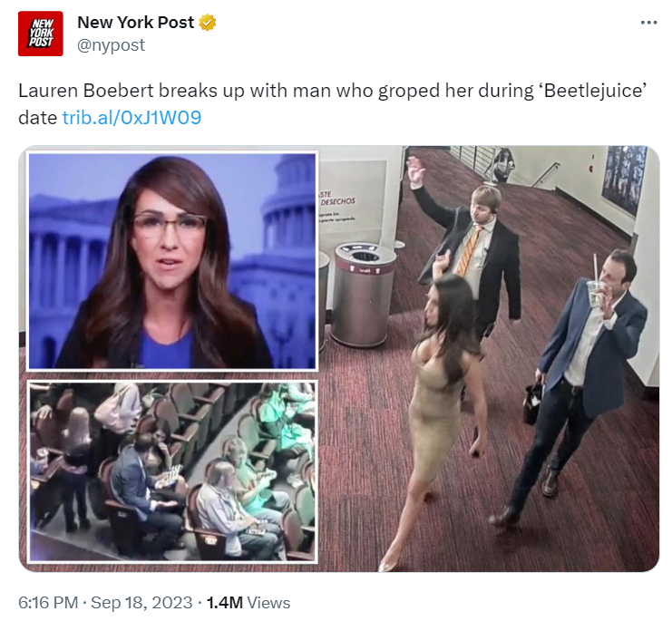The height and width of the screenshot is (621, 672).
Task: Click the gold verified badge
Action: click(x=208, y=23)
